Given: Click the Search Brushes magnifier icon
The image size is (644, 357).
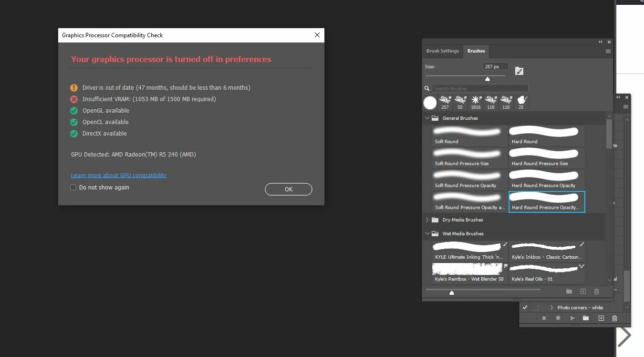Looking at the screenshot, I should (x=427, y=88).
